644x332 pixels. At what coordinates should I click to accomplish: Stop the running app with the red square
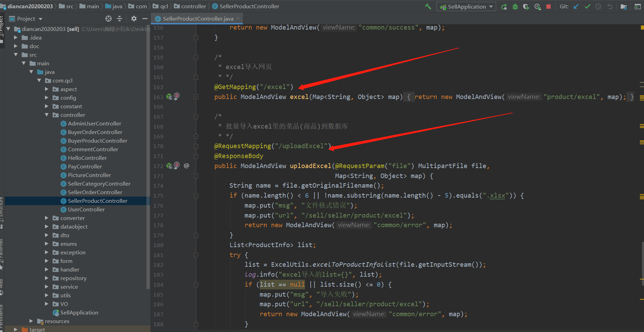(549, 7)
